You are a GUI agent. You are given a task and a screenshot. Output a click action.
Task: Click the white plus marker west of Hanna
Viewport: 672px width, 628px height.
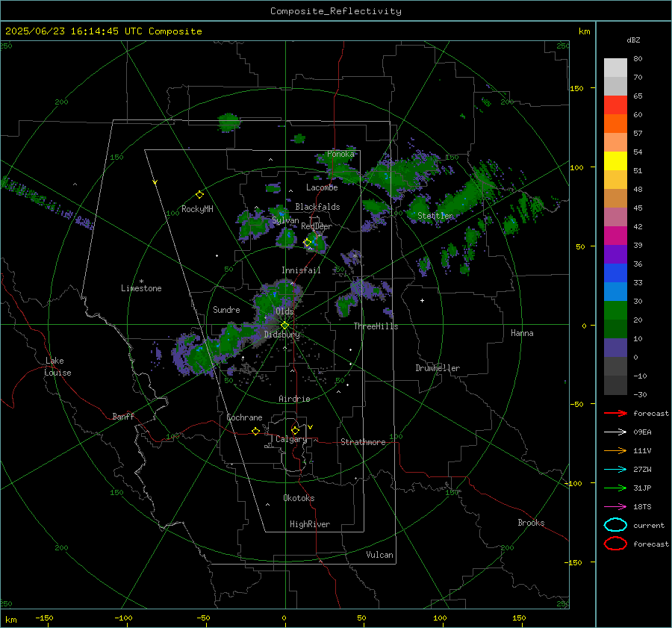(422, 300)
